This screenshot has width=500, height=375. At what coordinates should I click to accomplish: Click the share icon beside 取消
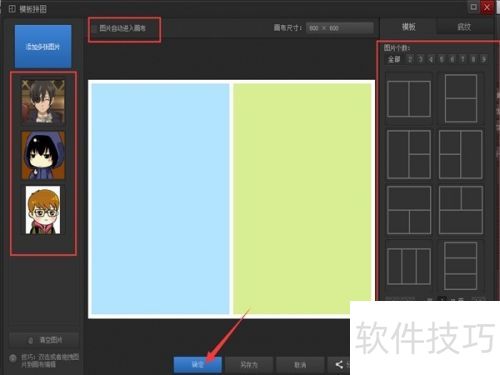339,364
